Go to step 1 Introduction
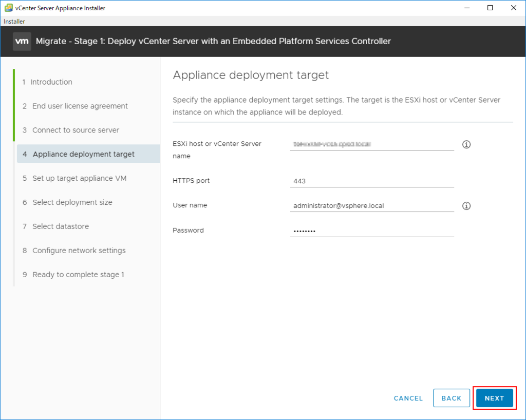 tap(51, 82)
